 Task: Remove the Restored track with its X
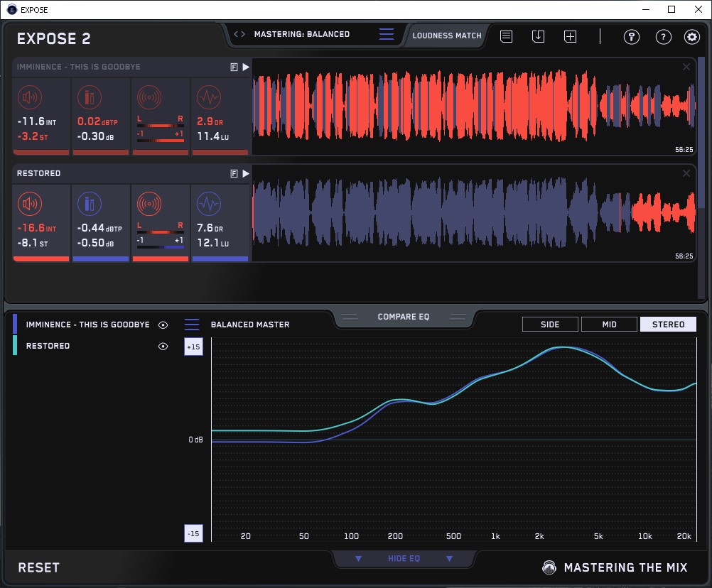coord(686,173)
